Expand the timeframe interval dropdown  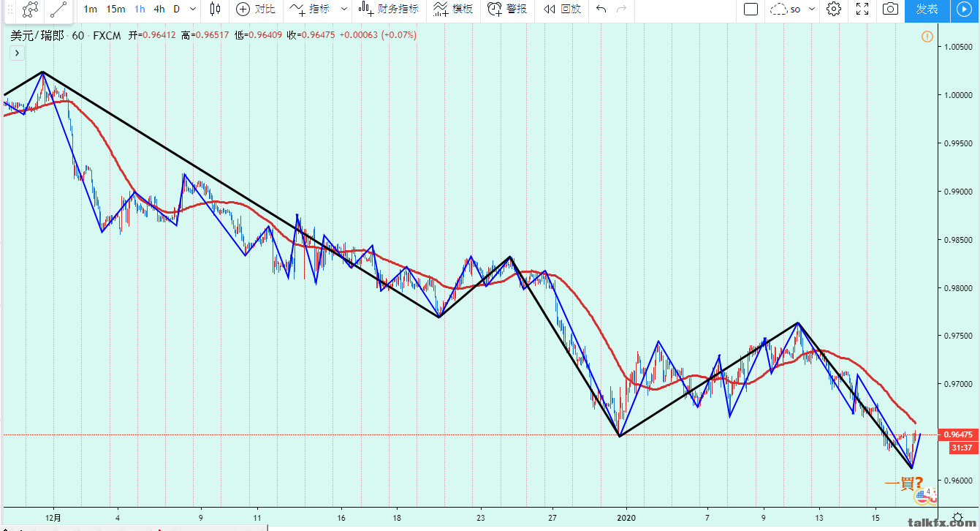pyautogui.click(x=192, y=9)
